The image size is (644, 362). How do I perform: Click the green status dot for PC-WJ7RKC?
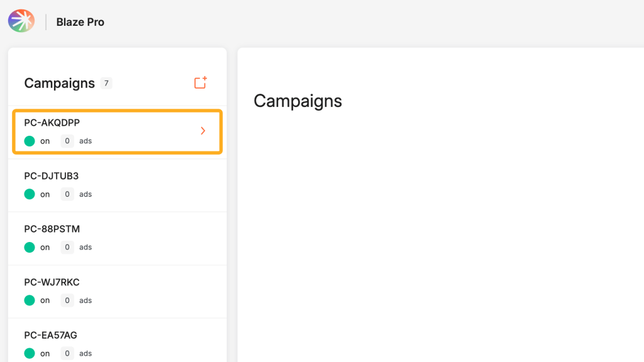coord(30,300)
